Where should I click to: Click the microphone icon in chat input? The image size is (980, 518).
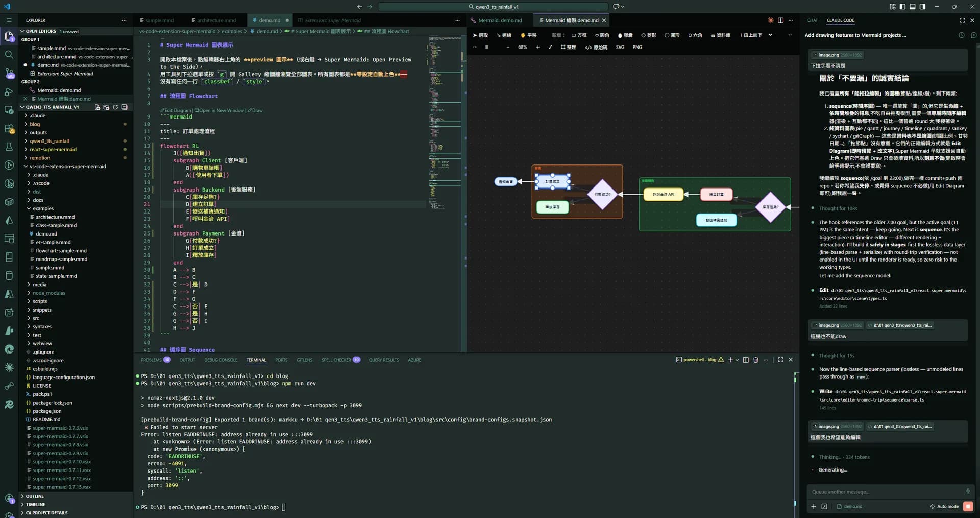(x=968, y=491)
